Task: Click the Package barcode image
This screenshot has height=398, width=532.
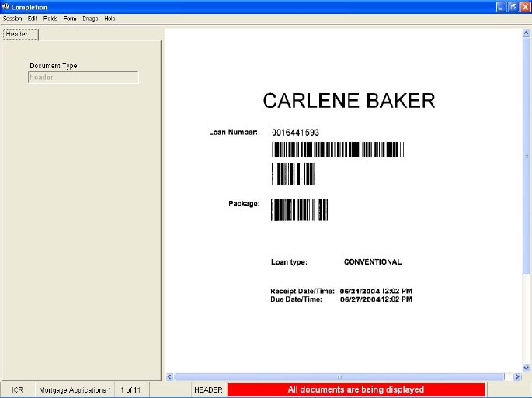Action: click(x=299, y=210)
